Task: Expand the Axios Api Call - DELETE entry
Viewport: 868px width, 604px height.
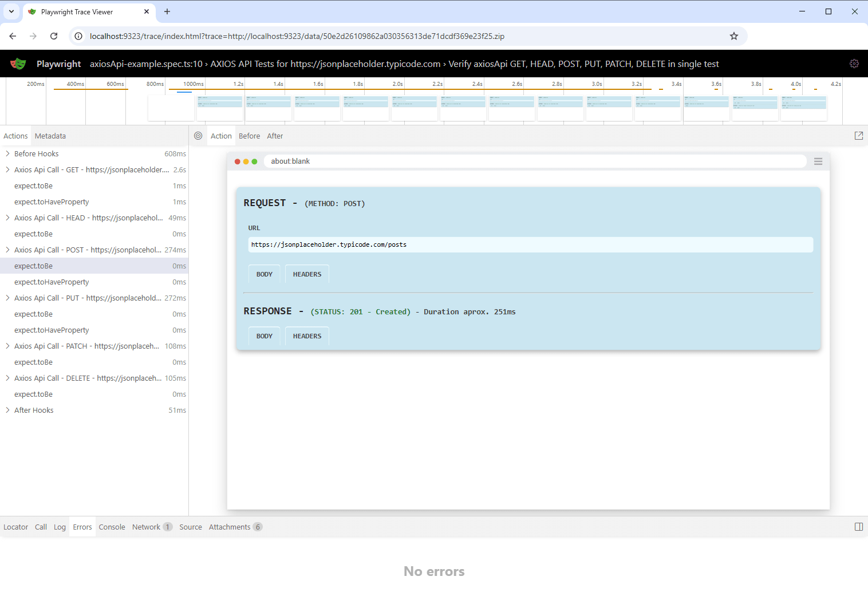Action: click(7, 378)
